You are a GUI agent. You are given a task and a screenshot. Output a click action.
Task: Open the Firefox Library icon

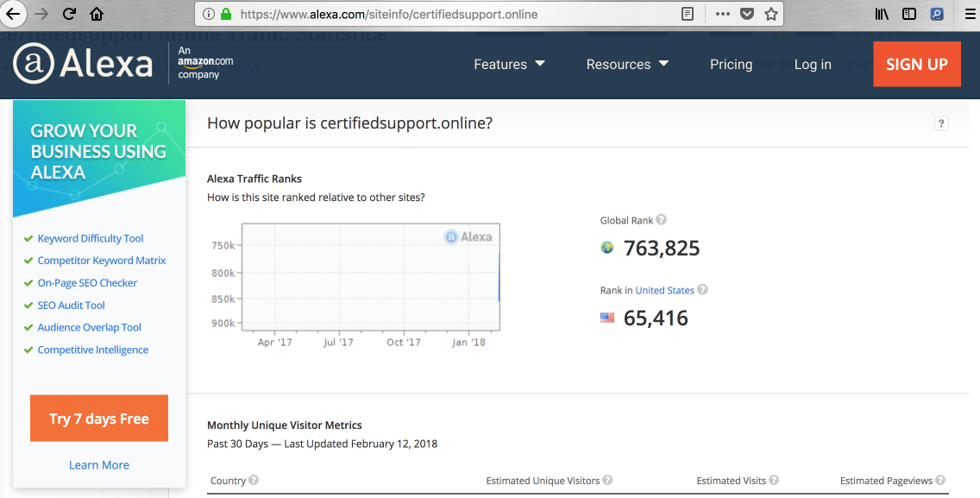882,14
